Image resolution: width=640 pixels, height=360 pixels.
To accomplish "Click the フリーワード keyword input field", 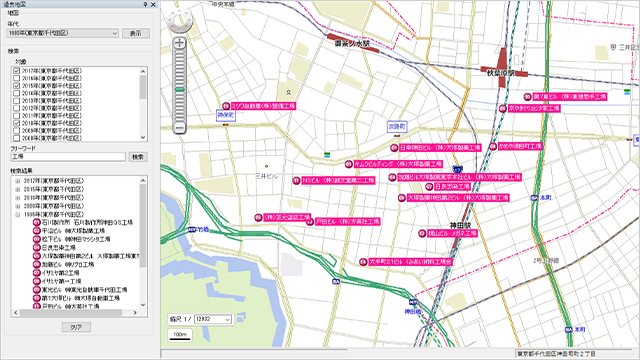I will (x=68, y=157).
